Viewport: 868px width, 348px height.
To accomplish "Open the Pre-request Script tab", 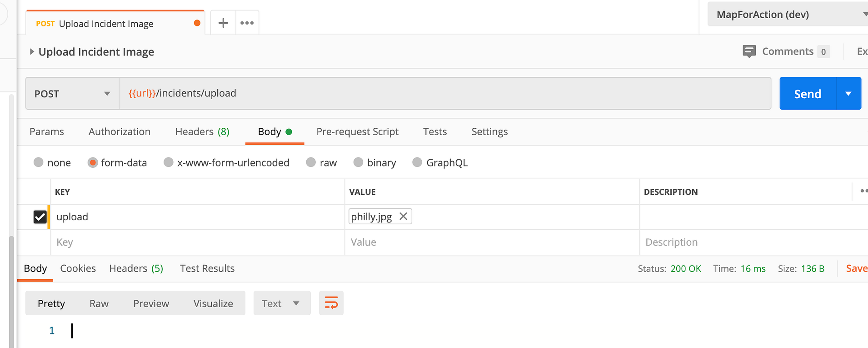I will 357,131.
